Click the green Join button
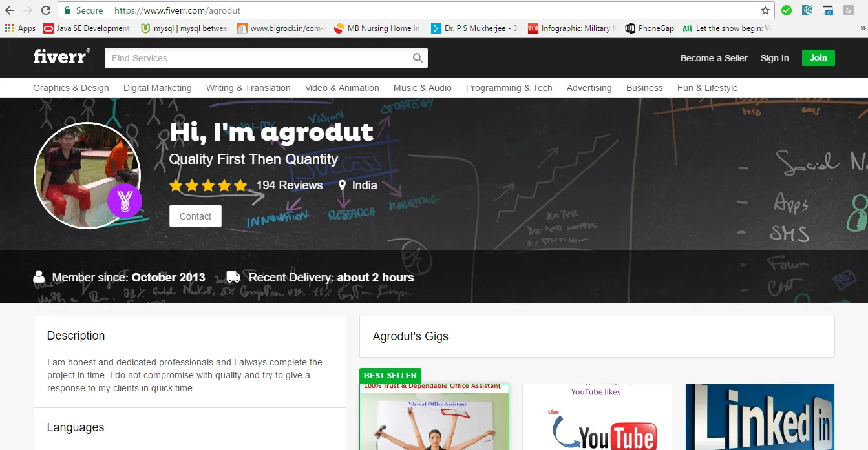The height and width of the screenshot is (450, 868). click(x=818, y=57)
